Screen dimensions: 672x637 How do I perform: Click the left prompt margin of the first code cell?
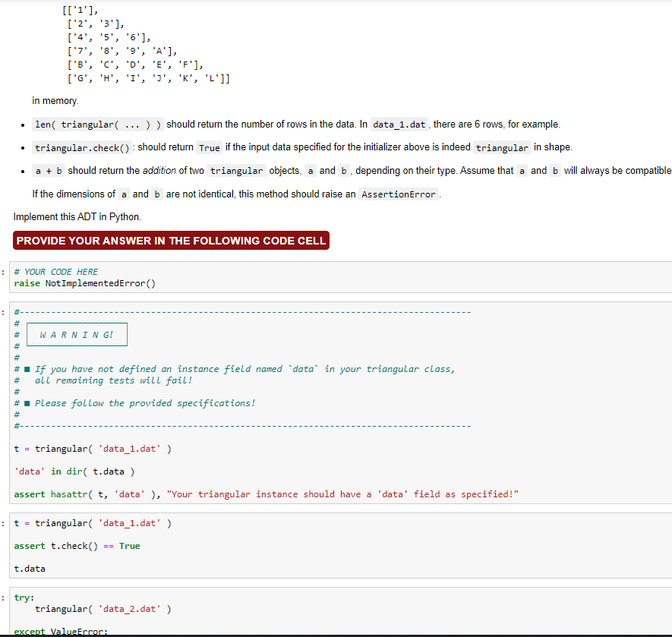click(3, 271)
